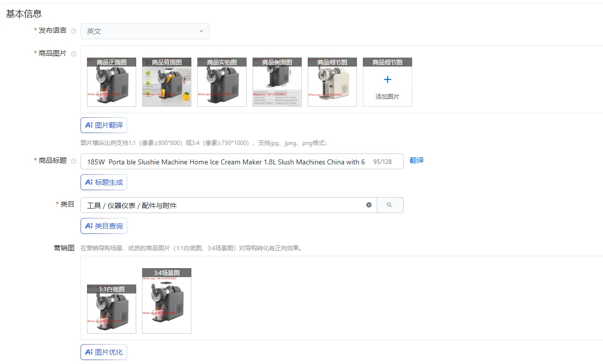Click the 类目 search magnifier icon

(x=390, y=205)
